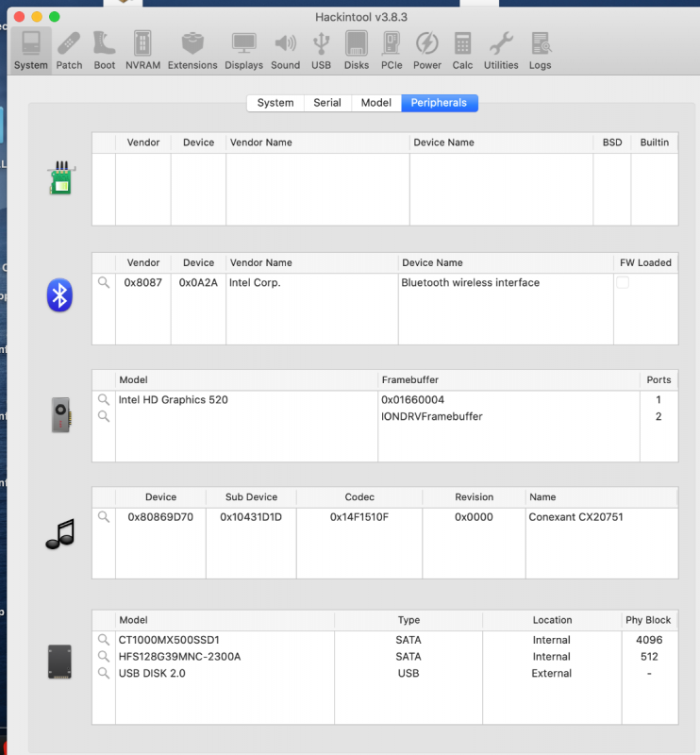Sort Bluetooth table by Vendor Name header
Viewport: 700px width, 755px height.
pos(310,262)
